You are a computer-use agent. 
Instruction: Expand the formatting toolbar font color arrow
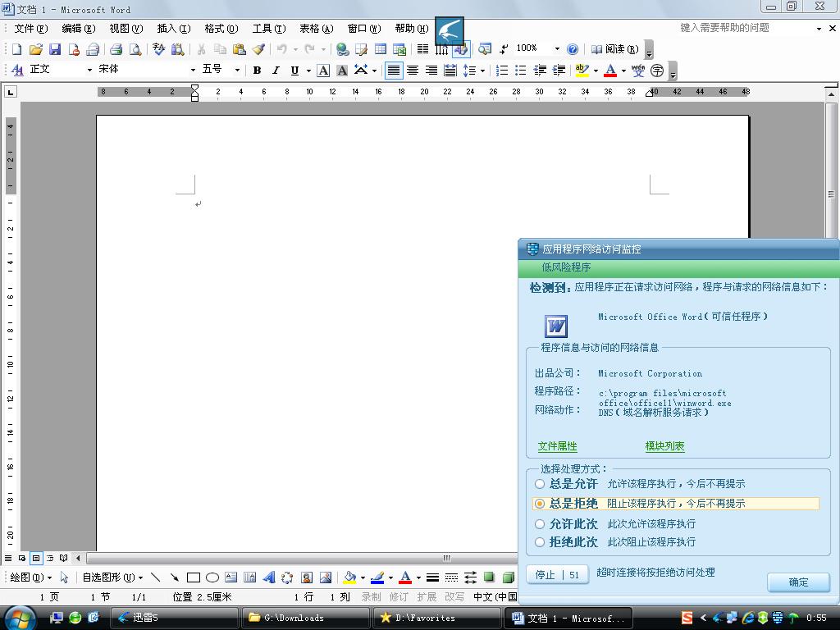[623, 71]
